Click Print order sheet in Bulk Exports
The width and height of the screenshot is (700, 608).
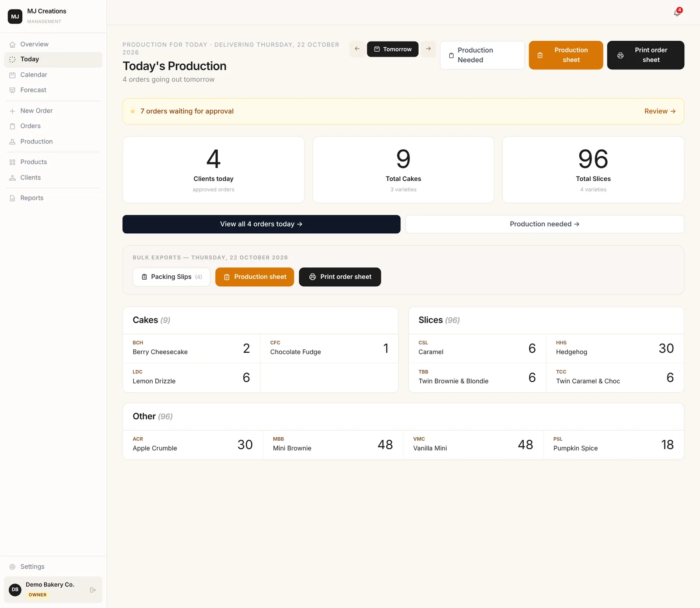(x=340, y=277)
